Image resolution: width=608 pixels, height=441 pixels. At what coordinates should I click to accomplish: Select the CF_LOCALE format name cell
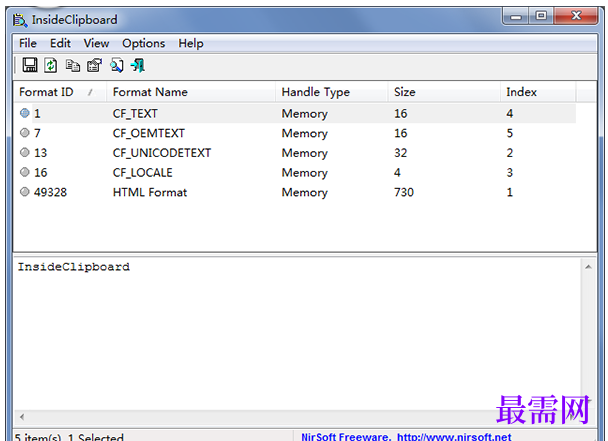click(142, 173)
